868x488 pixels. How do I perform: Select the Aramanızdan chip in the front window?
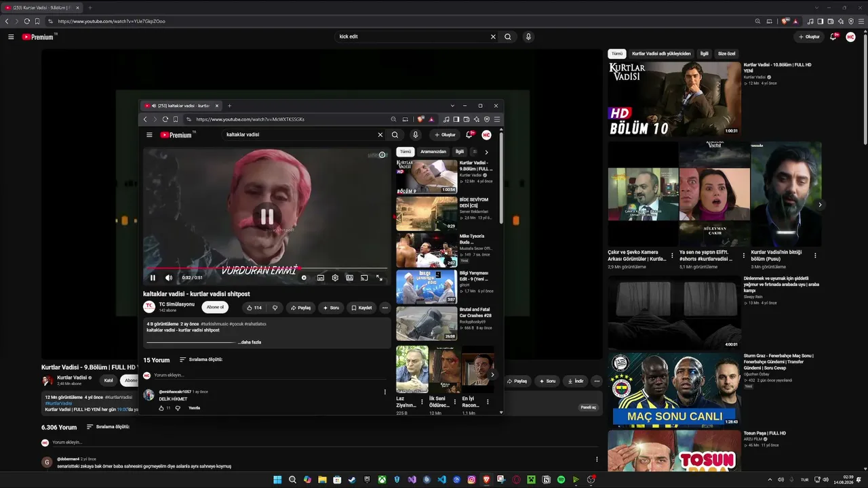(x=433, y=152)
